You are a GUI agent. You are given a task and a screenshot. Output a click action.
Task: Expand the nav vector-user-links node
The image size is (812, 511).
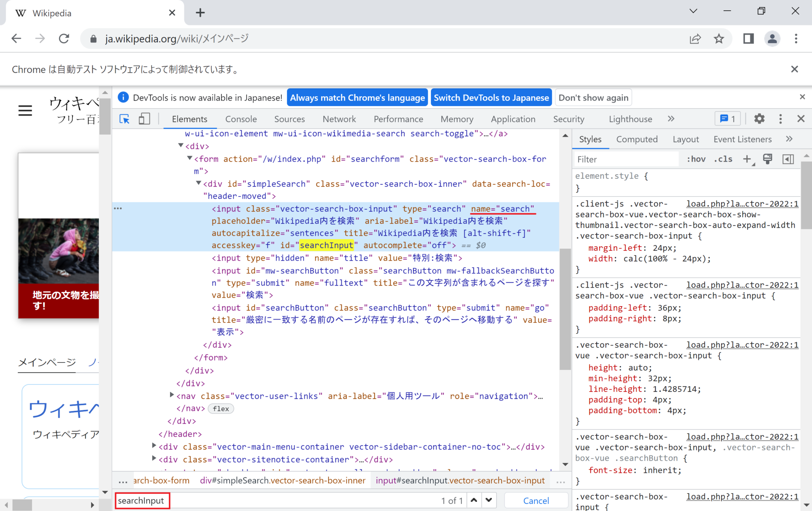(x=172, y=395)
